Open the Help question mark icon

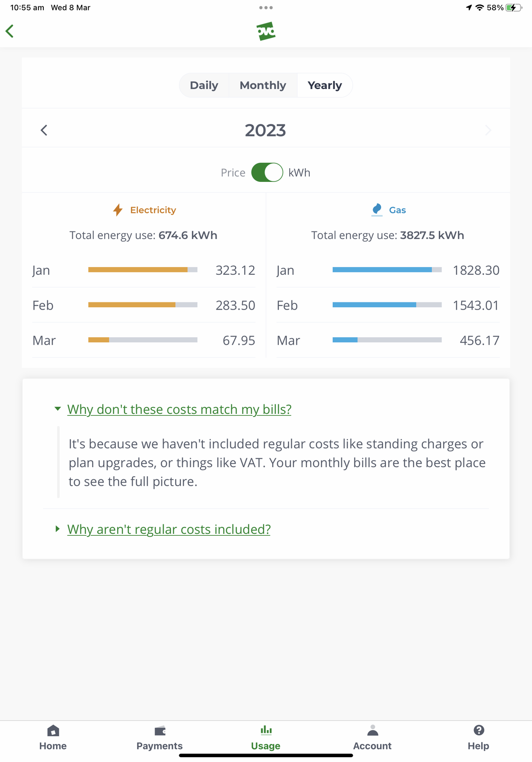click(479, 730)
